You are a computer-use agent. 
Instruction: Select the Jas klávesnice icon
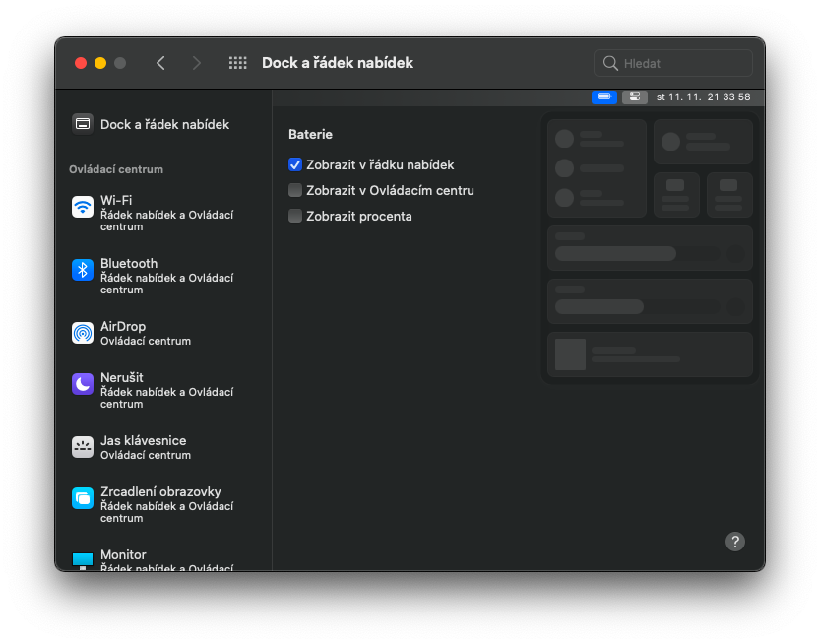click(83, 447)
